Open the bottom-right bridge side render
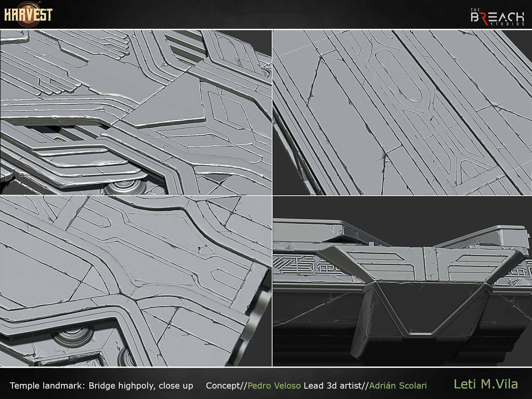 coord(402,281)
